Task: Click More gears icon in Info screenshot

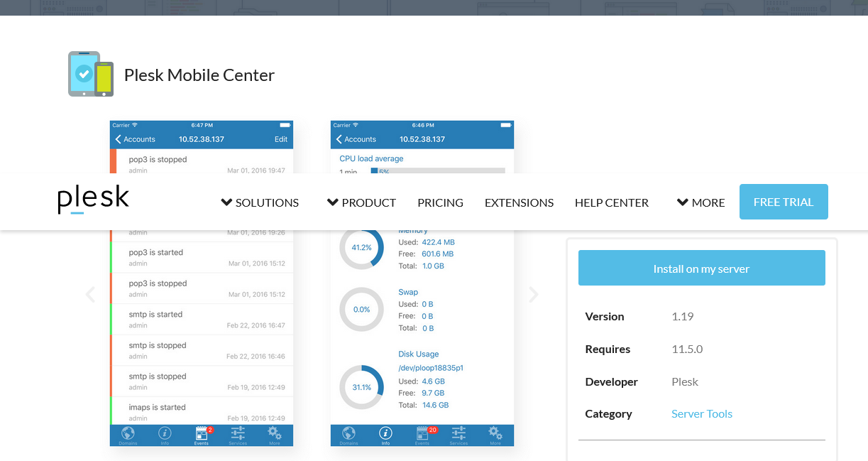Action: click(x=495, y=435)
